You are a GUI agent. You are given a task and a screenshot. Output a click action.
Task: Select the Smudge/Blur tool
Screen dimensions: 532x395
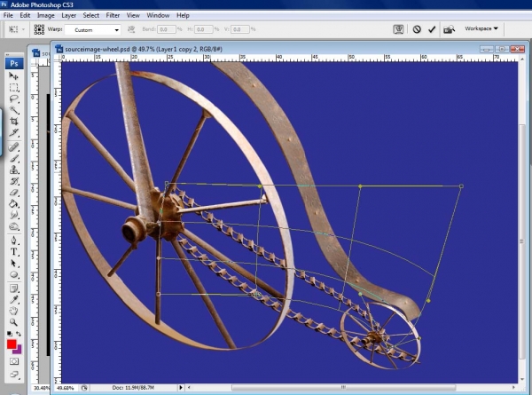pyautogui.click(x=13, y=215)
